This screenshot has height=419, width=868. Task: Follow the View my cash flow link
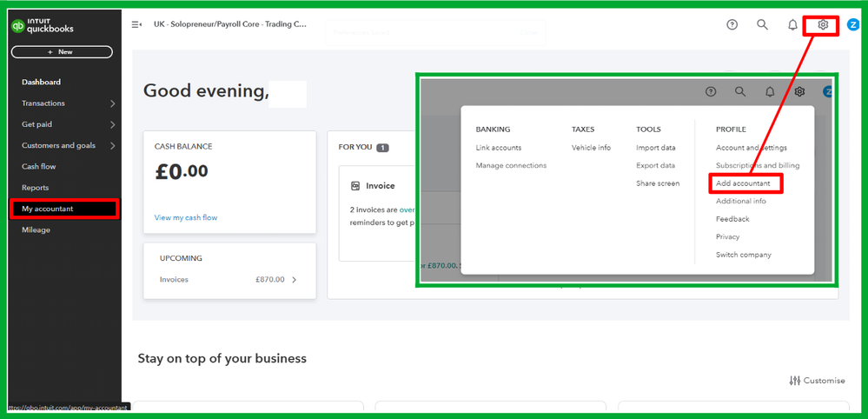tap(186, 217)
